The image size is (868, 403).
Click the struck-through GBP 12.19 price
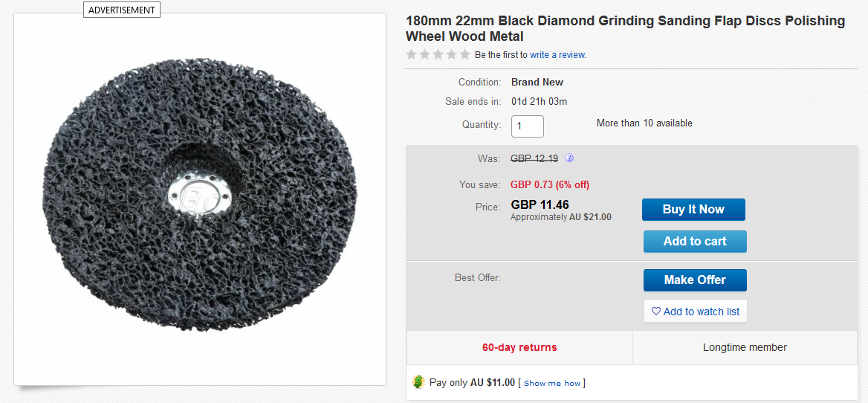point(534,158)
